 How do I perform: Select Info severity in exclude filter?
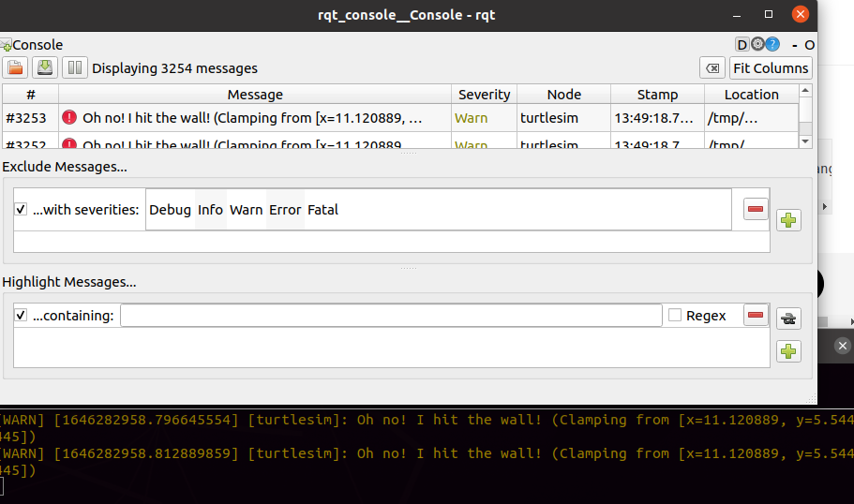point(210,210)
